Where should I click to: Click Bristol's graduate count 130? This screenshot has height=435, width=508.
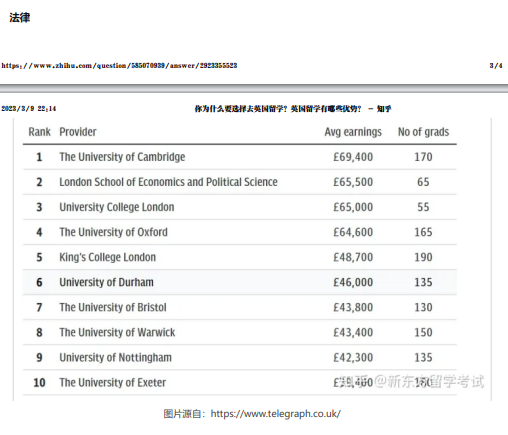tap(423, 307)
